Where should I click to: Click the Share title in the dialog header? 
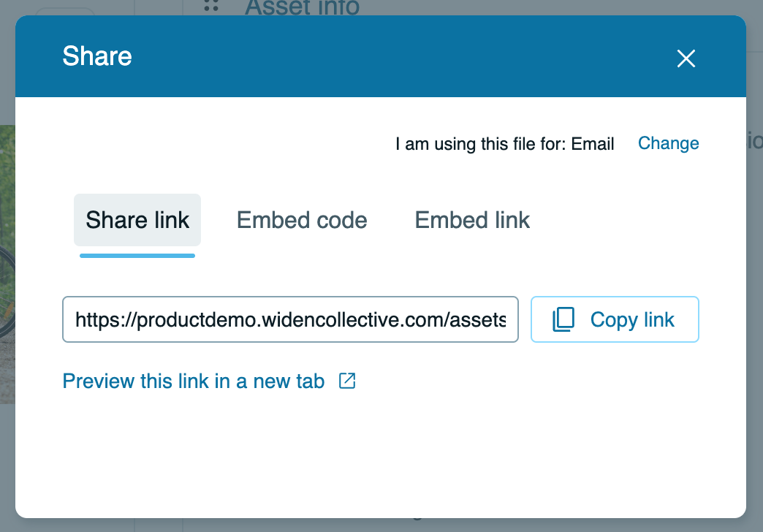97,56
